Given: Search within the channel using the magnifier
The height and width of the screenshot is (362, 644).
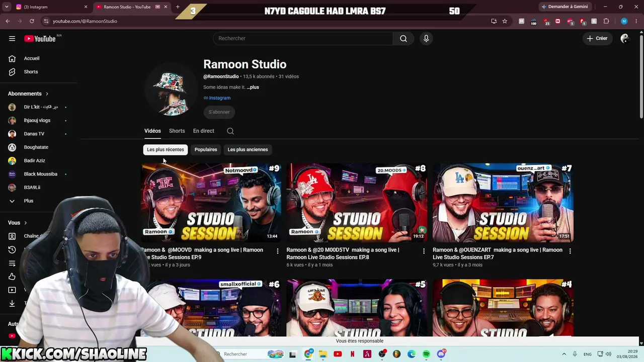Looking at the screenshot, I should [x=230, y=131].
